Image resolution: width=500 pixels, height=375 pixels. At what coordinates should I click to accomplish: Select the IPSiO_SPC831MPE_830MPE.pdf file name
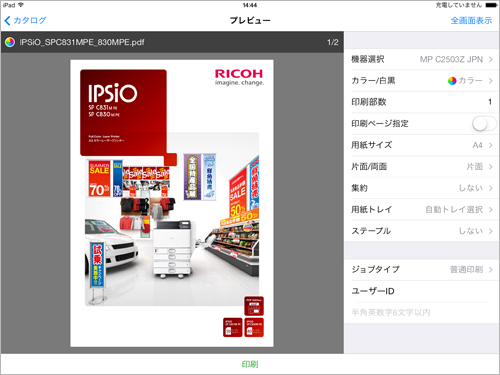82,42
